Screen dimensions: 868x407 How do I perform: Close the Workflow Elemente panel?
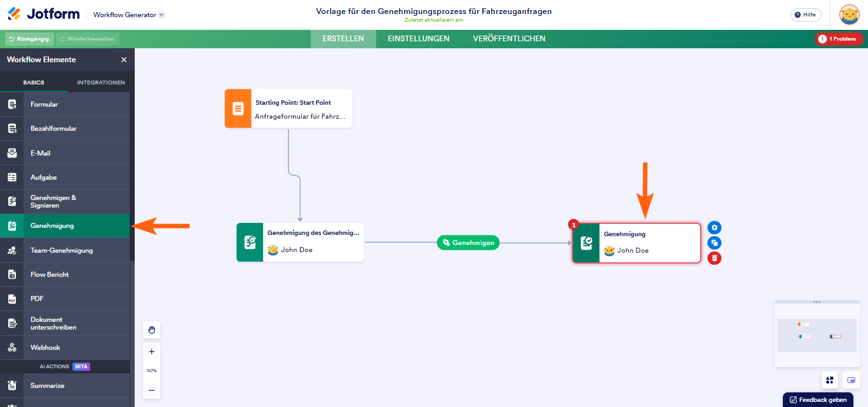coord(124,60)
